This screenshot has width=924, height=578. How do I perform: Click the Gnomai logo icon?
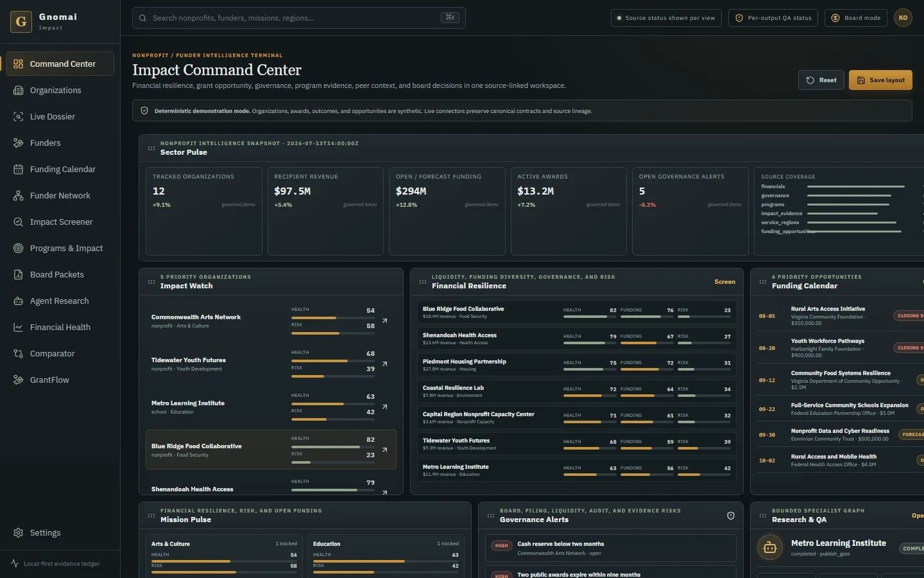[x=21, y=22]
